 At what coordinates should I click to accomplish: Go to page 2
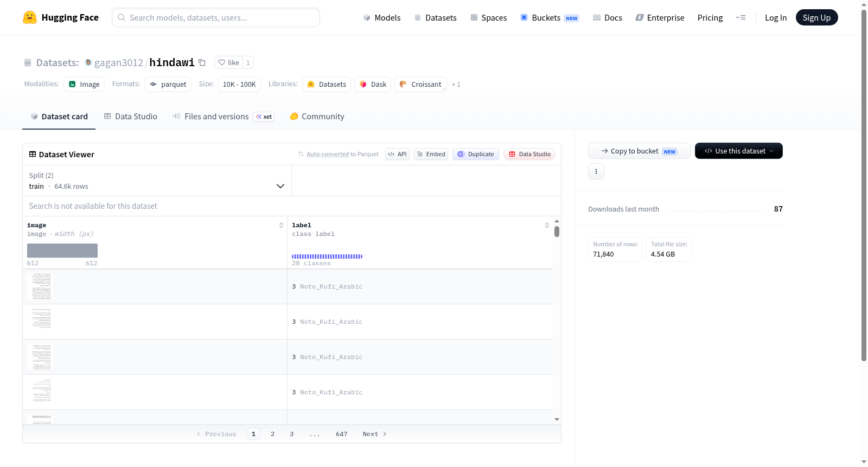[272, 434]
